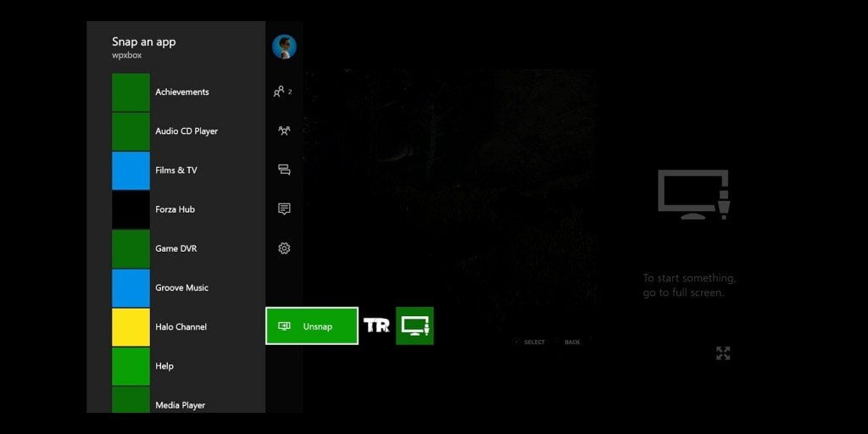Open the Party group icon
Screen dimensions: 868x434
284,131
